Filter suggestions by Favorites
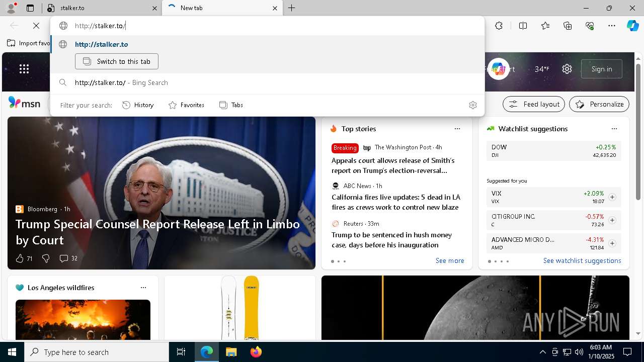This screenshot has height=362, width=644. click(186, 105)
